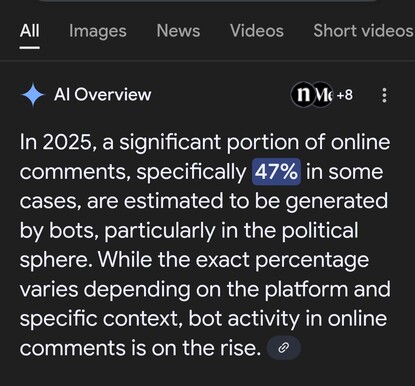This screenshot has width=415, height=386.
Task: Click the word "bots," in the overview text
Action: [74, 231]
